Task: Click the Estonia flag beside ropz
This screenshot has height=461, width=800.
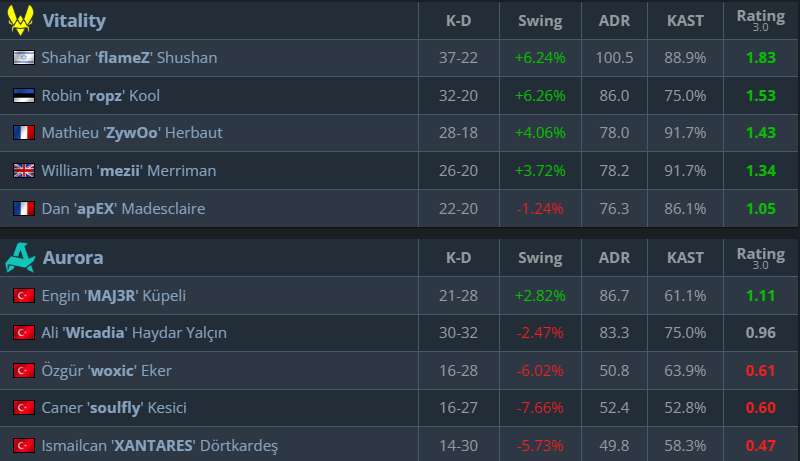Action: (23, 96)
